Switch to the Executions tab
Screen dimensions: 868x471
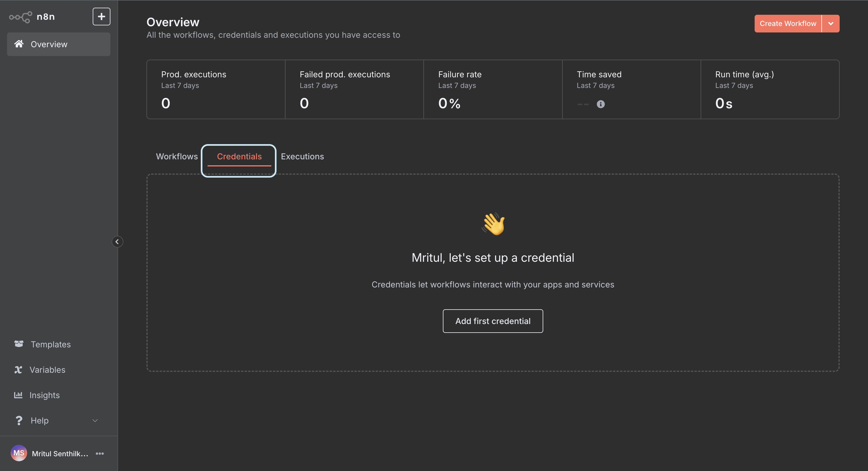pos(302,156)
